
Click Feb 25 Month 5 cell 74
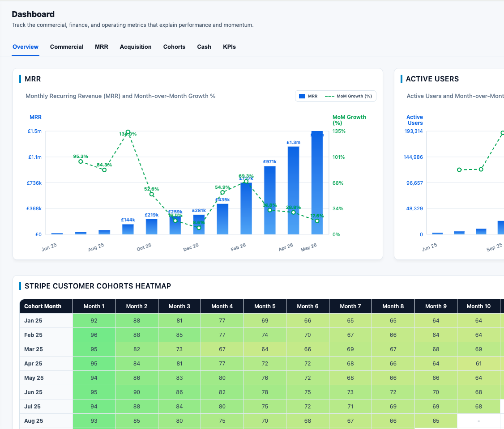(265, 335)
